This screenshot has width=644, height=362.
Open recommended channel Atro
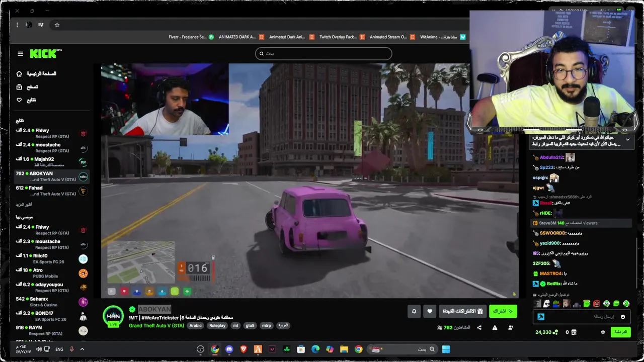52,273
